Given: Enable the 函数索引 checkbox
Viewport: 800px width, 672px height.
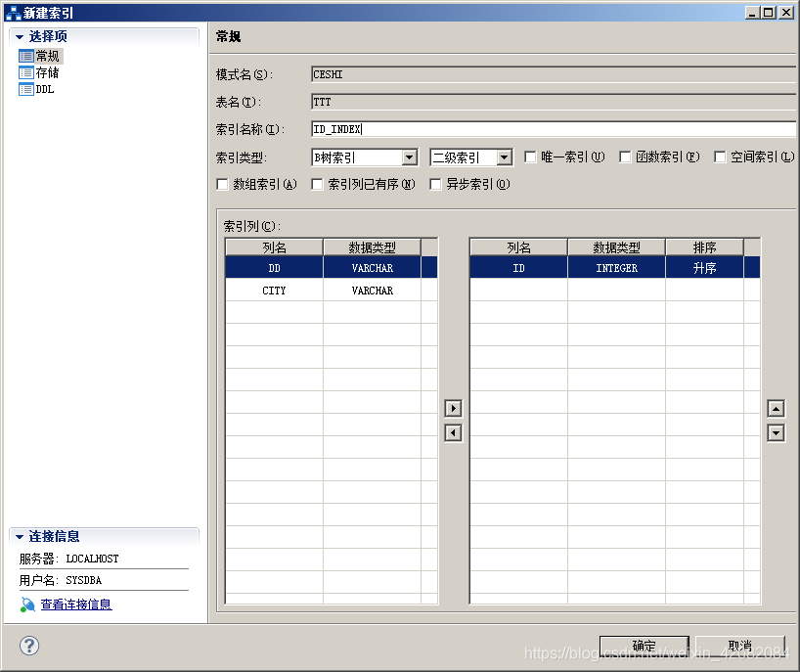Looking at the screenshot, I should [625, 157].
